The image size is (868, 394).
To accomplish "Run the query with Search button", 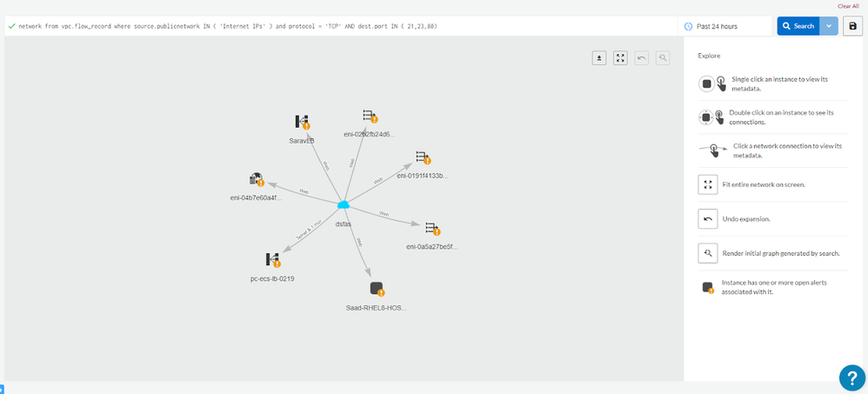I will coord(798,26).
